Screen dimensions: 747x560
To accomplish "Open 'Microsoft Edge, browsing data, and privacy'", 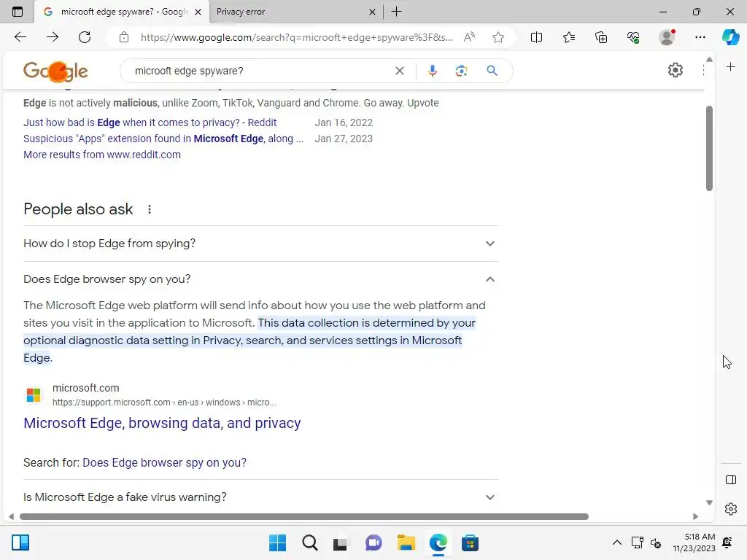I will coord(162,423).
